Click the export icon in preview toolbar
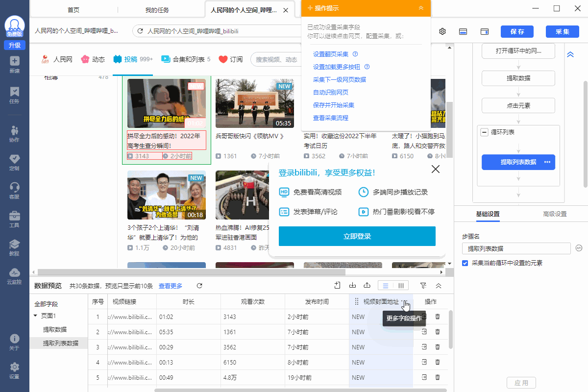The image size is (588, 392). (x=367, y=286)
